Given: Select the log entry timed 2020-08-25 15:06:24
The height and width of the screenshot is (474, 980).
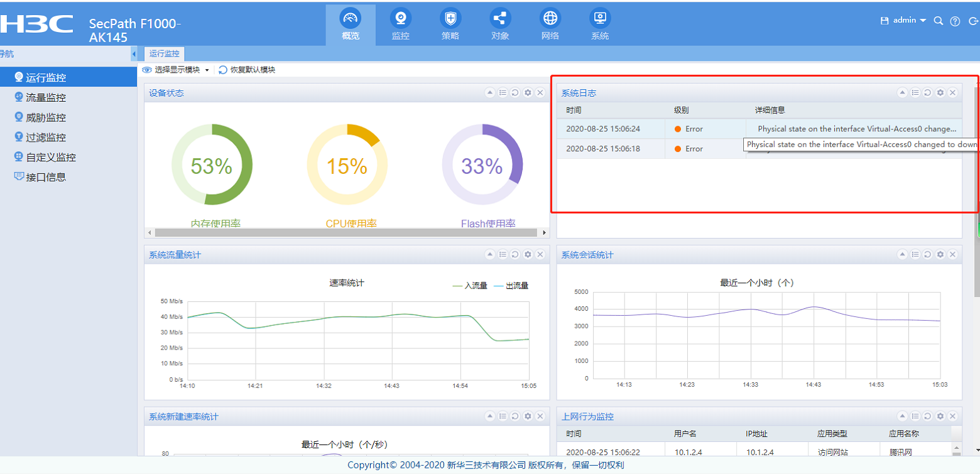Looking at the screenshot, I should pyautogui.click(x=759, y=129).
